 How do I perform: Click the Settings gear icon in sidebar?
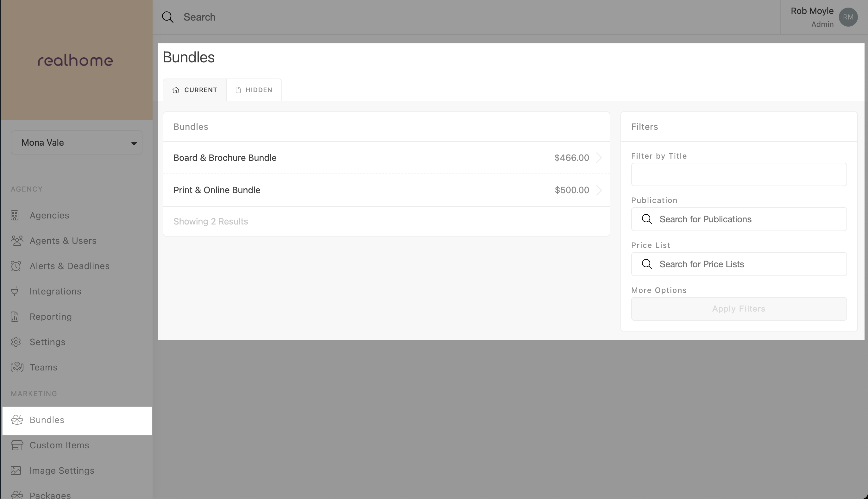pos(16,342)
